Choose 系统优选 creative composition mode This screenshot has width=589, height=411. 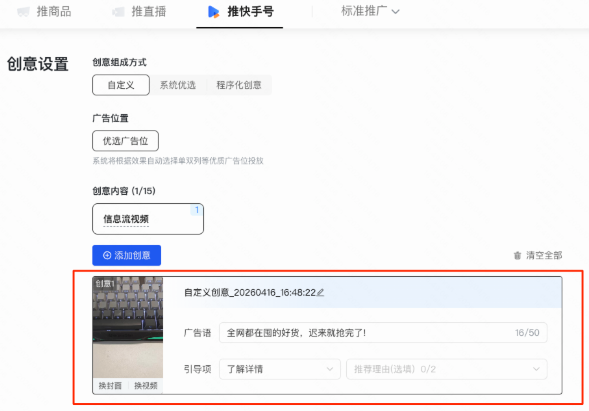[178, 85]
